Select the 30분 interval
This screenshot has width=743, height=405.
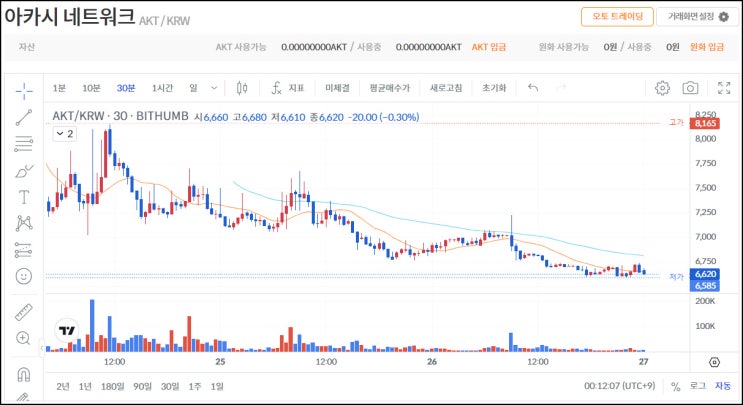coord(126,88)
